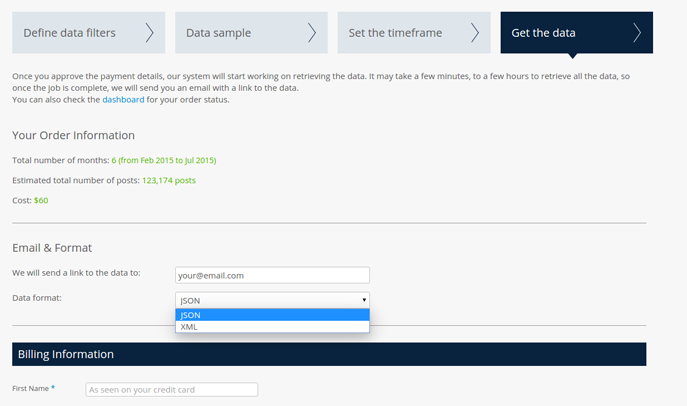The height and width of the screenshot is (406, 687).
Task: Click the email address input field
Action: [272, 275]
